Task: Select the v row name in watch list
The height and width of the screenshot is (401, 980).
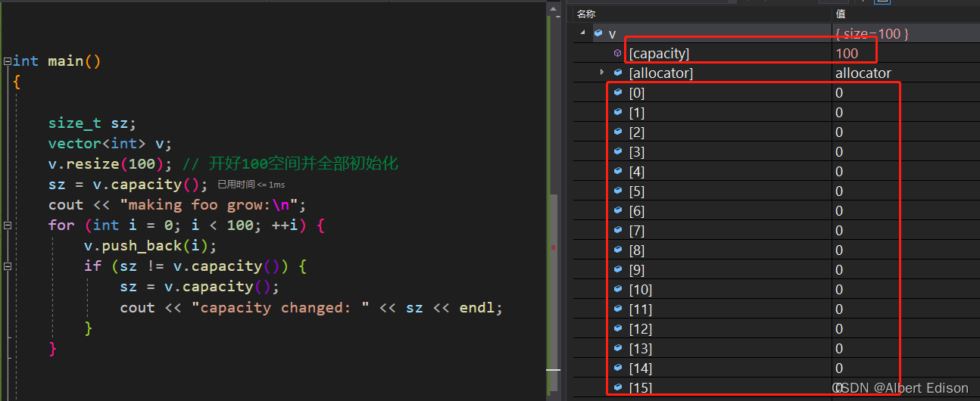Action: coord(613,33)
